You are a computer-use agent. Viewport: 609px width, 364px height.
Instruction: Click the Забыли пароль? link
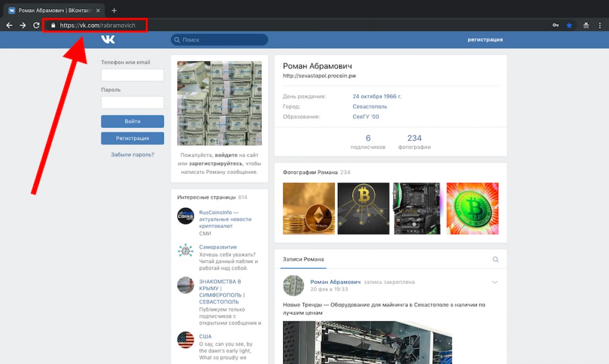[132, 155]
